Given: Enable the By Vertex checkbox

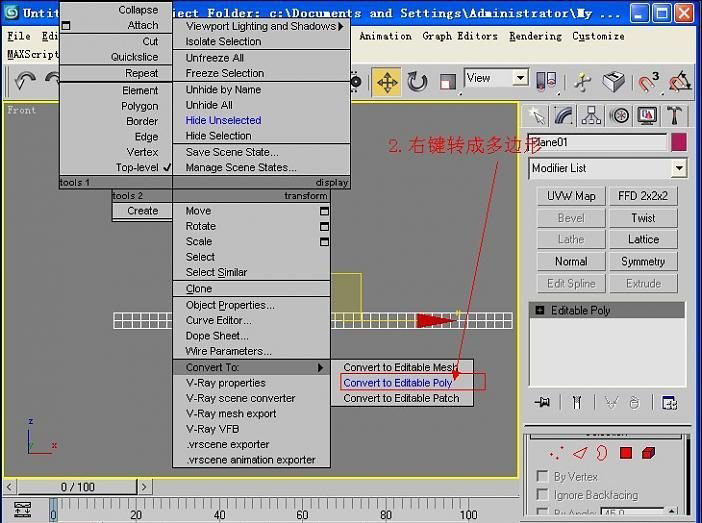Looking at the screenshot, I should click(542, 477).
